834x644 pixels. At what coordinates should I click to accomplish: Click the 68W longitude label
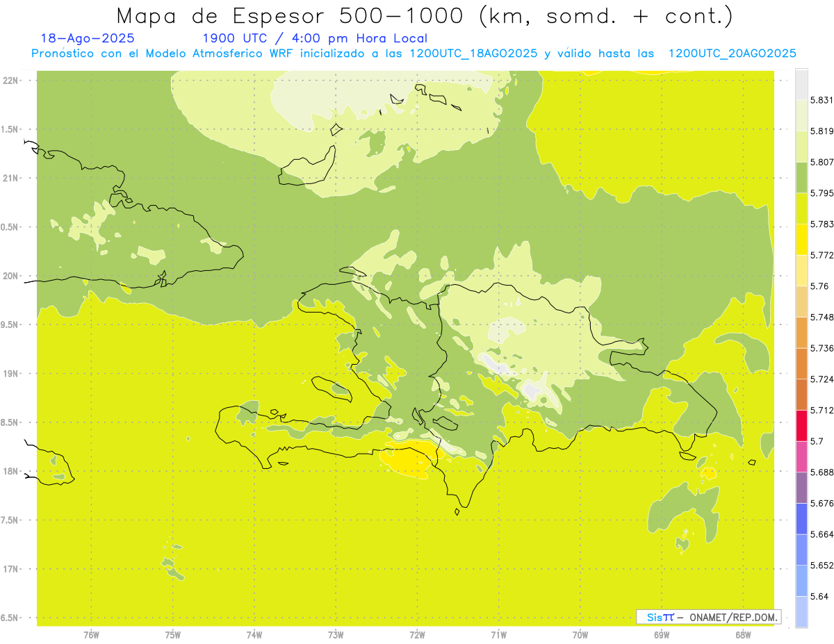click(742, 634)
